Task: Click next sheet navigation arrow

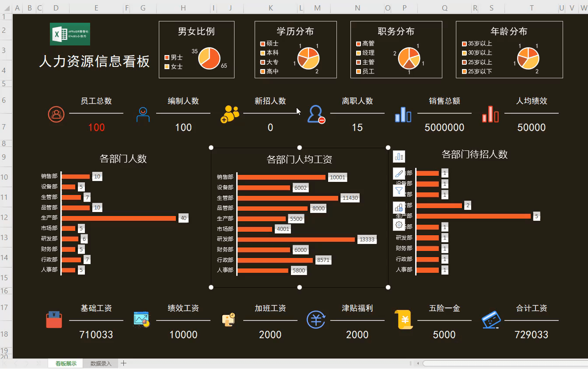Action: pos(27,363)
